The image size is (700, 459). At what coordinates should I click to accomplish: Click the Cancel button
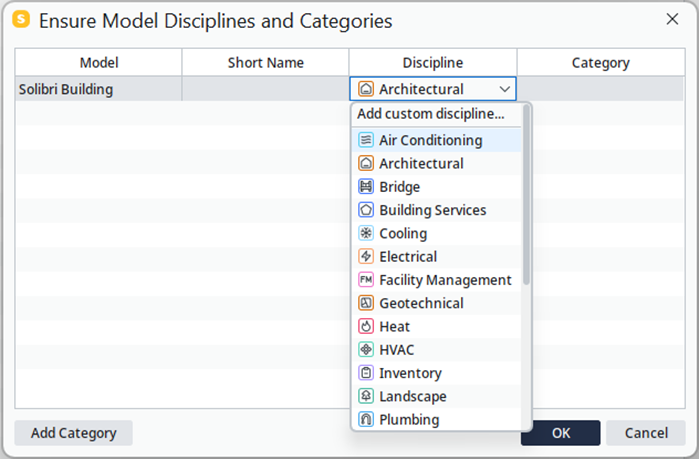pyautogui.click(x=646, y=433)
